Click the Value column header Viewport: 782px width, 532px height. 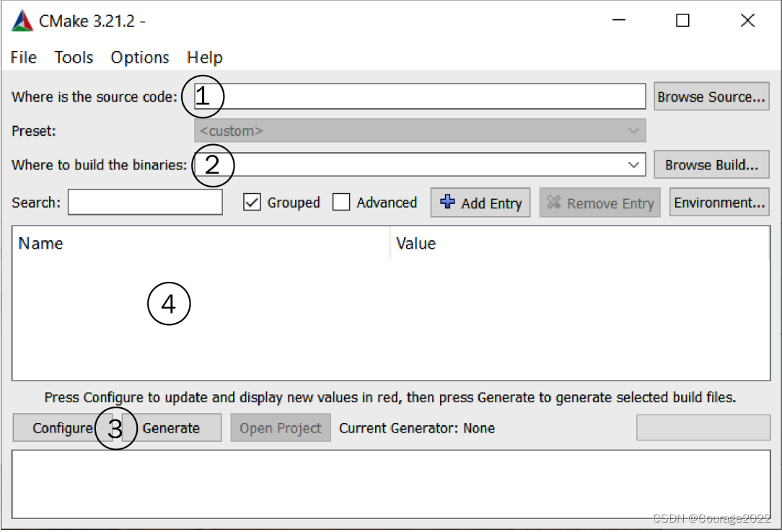coord(580,244)
